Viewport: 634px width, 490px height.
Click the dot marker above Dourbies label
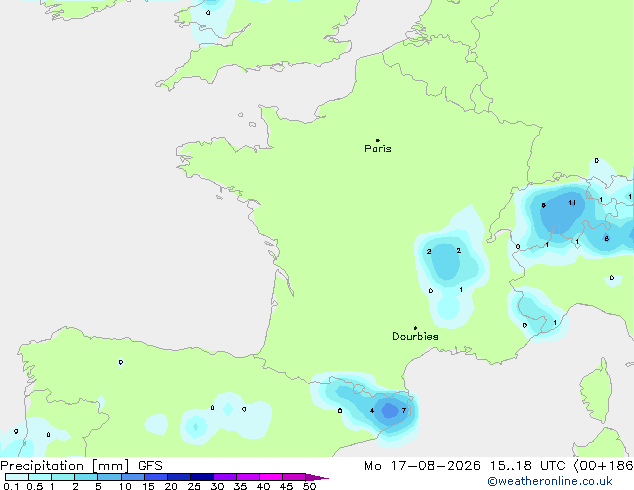point(415,328)
